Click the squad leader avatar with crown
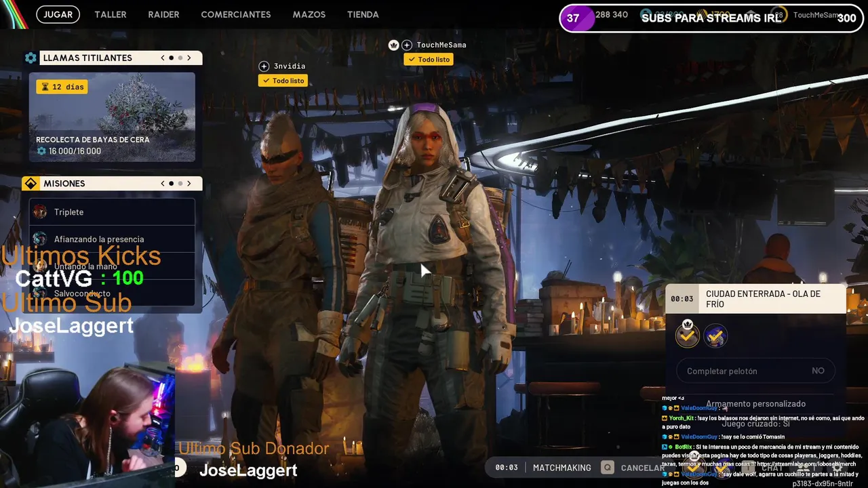This screenshot has width=868, height=488. 688,335
